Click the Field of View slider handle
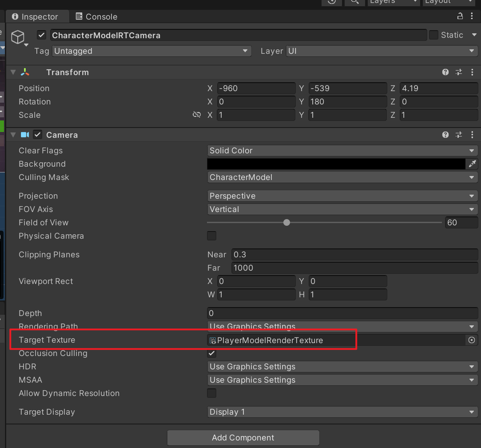 (x=287, y=223)
